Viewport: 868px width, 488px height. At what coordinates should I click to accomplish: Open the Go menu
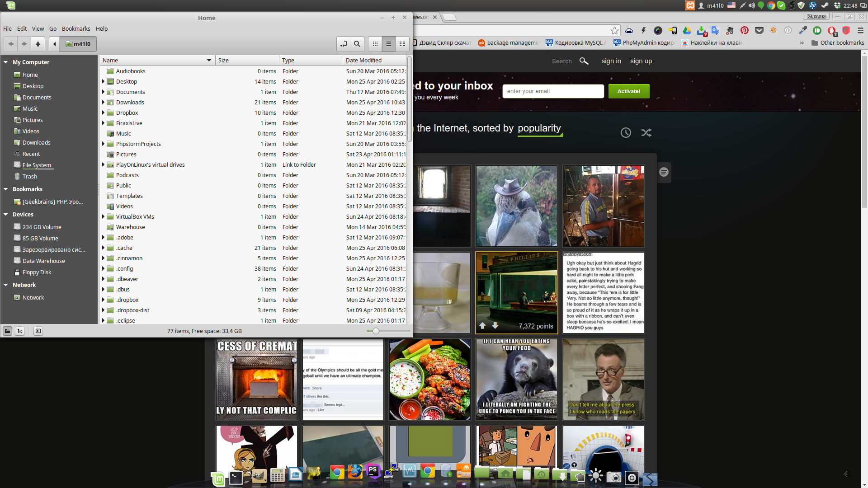coord(53,28)
